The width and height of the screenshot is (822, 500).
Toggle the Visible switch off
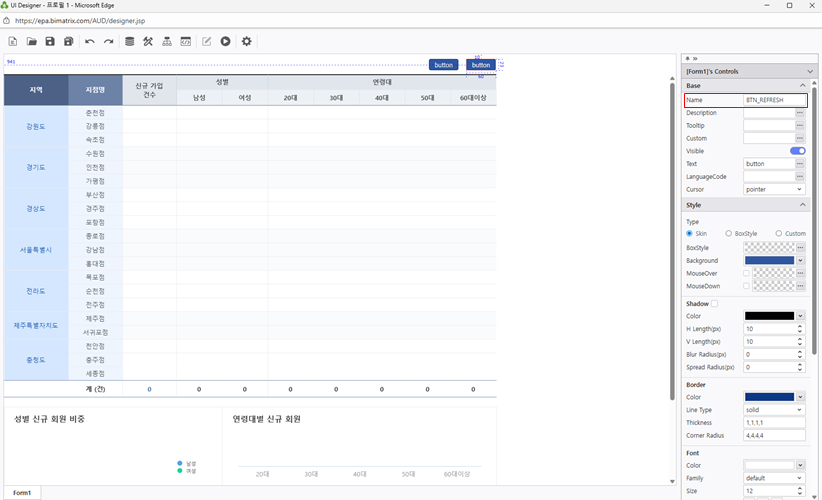[797, 151]
